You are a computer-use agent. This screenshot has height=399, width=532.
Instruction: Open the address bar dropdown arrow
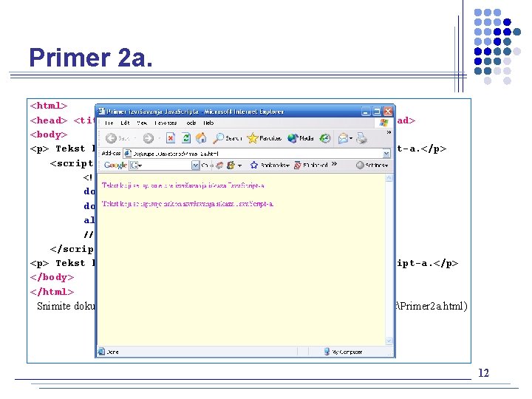click(x=386, y=154)
